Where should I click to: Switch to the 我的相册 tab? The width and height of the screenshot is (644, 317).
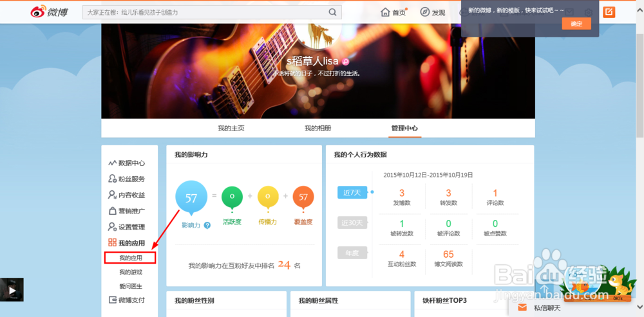click(x=317, y=129)
